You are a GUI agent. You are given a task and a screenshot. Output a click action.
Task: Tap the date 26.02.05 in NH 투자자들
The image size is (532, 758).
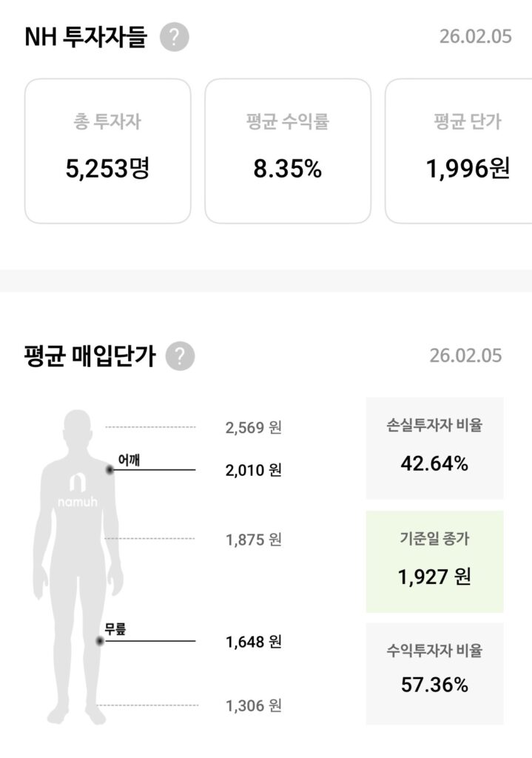[475, 37]
